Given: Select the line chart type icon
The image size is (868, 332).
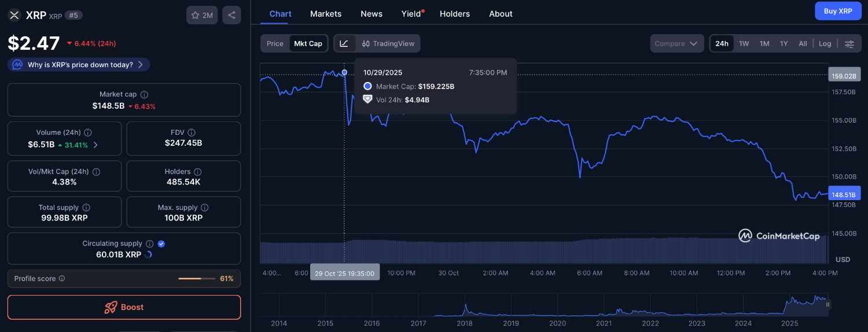Looking at the screenshot, I should tap(344, 43).
